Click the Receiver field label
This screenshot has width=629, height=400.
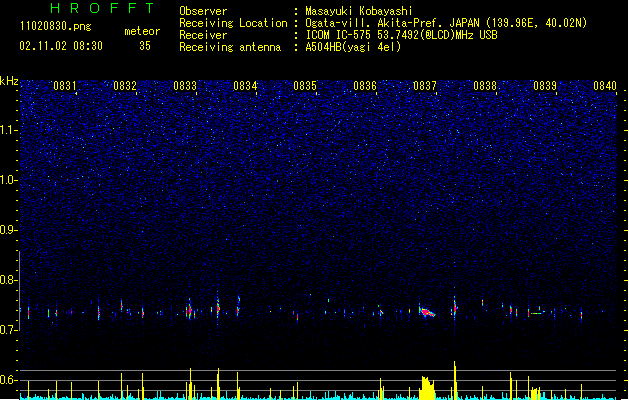203,35
